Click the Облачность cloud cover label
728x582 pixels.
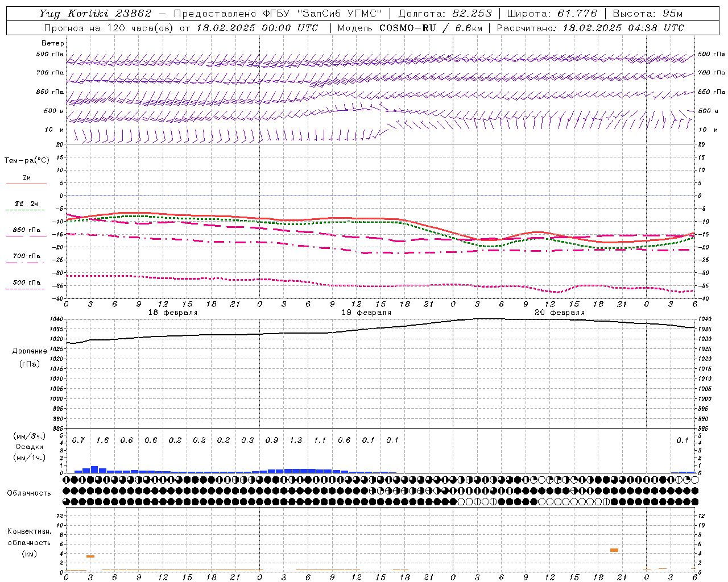click(x=29, y=493)
